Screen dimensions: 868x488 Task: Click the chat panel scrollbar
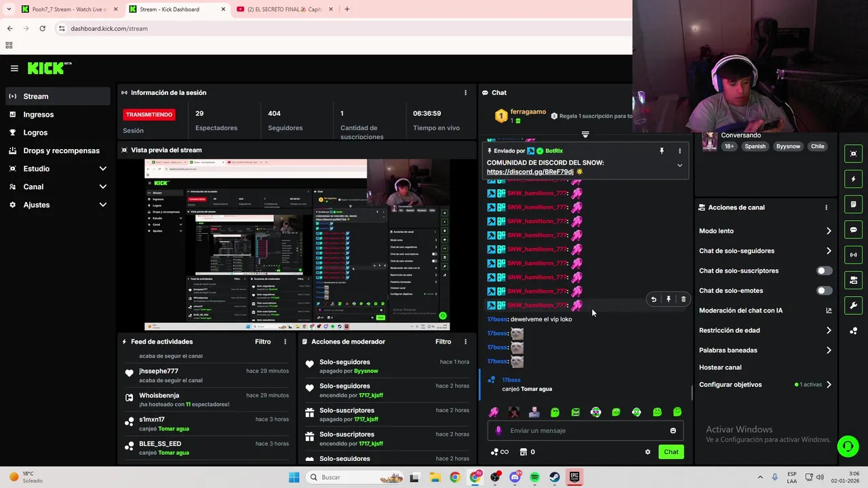point(692,392)
